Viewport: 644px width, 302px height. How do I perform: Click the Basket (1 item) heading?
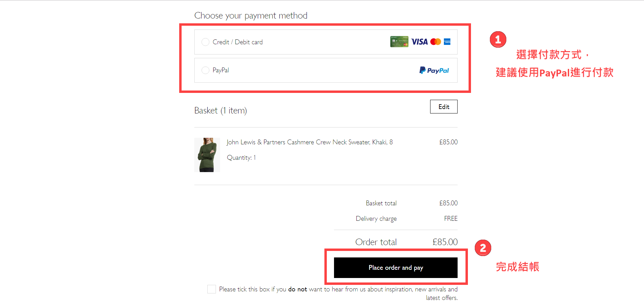click(x=220, y=110)
